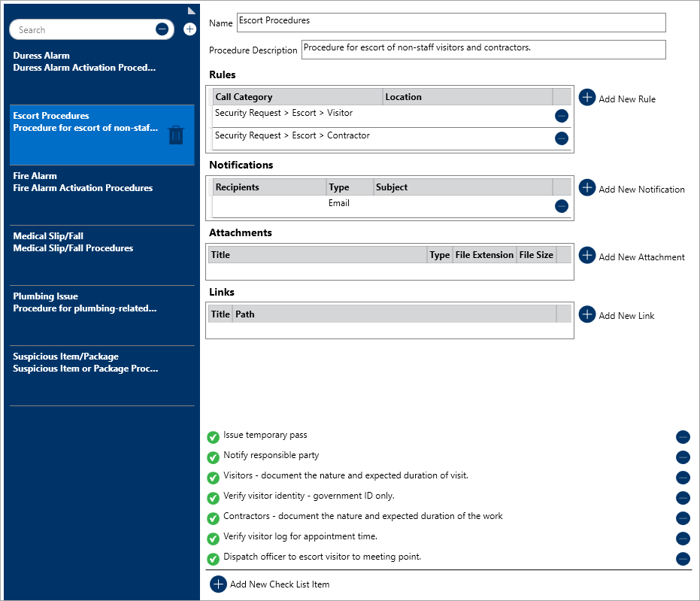Toggle 'Verify visitor log for appointment time' check

pos(214,538)
